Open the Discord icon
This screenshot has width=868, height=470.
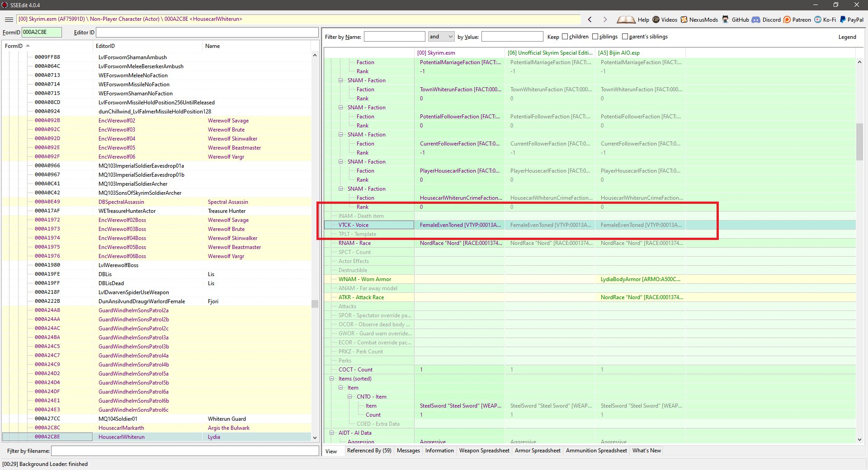pyautogui.click(x=756, y=19)
